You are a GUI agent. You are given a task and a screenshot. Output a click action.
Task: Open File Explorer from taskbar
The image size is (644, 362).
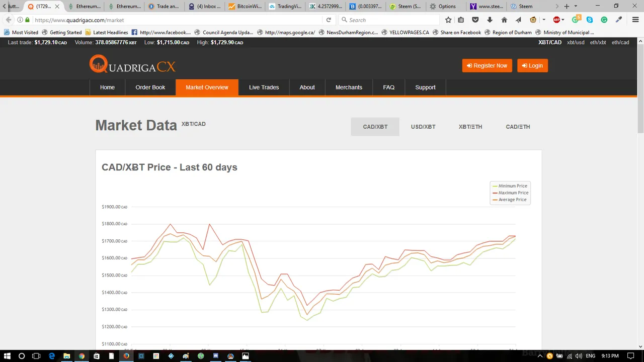66,356
